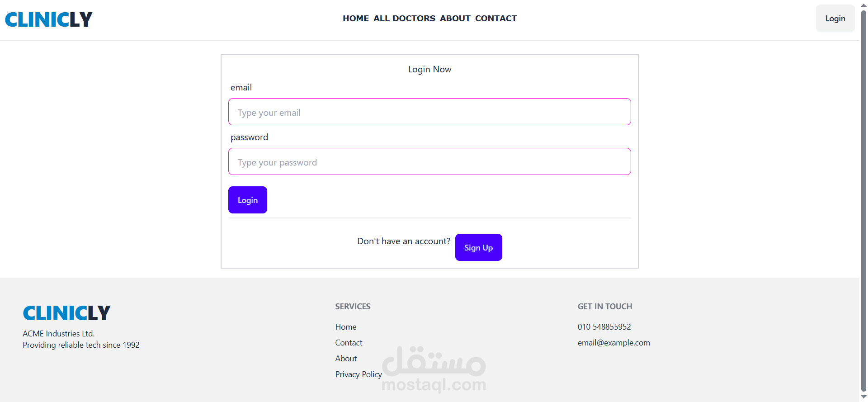The image size is (868, 402).
Task: Submit form with blue Login button
Action: point(248,200)
